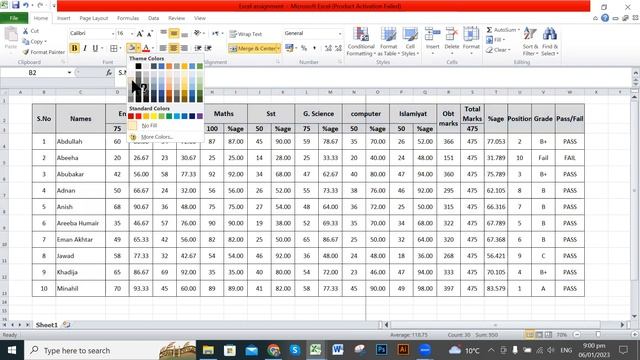Switch to the Data tab

(x=153, y=18)
